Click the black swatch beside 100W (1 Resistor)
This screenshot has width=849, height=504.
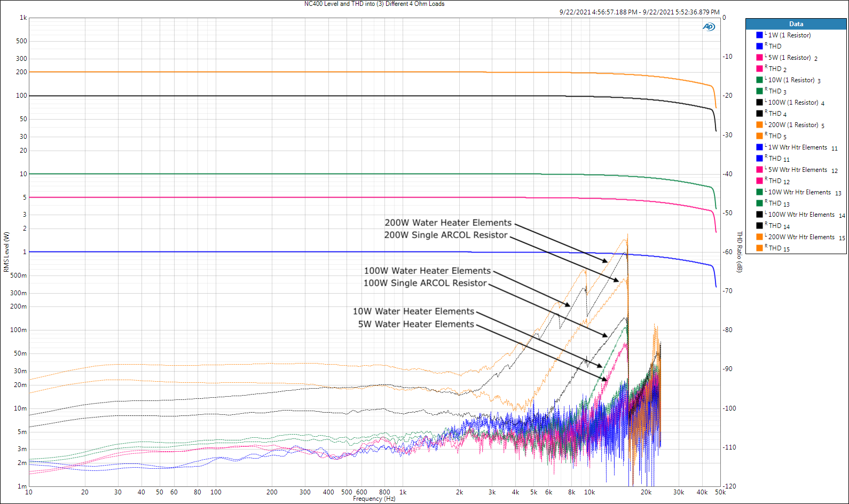759,102
